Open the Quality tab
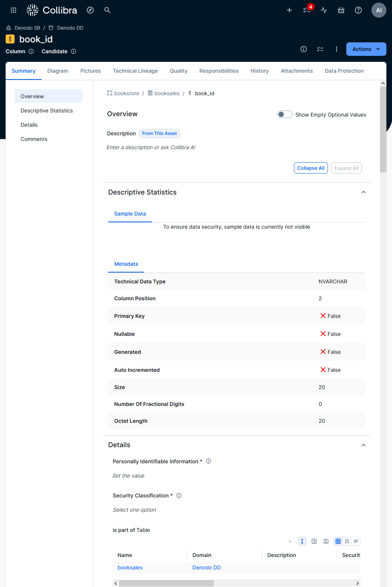Image resolution: width=392 pixels, height=587 pixels. click(x=179, y=71)
